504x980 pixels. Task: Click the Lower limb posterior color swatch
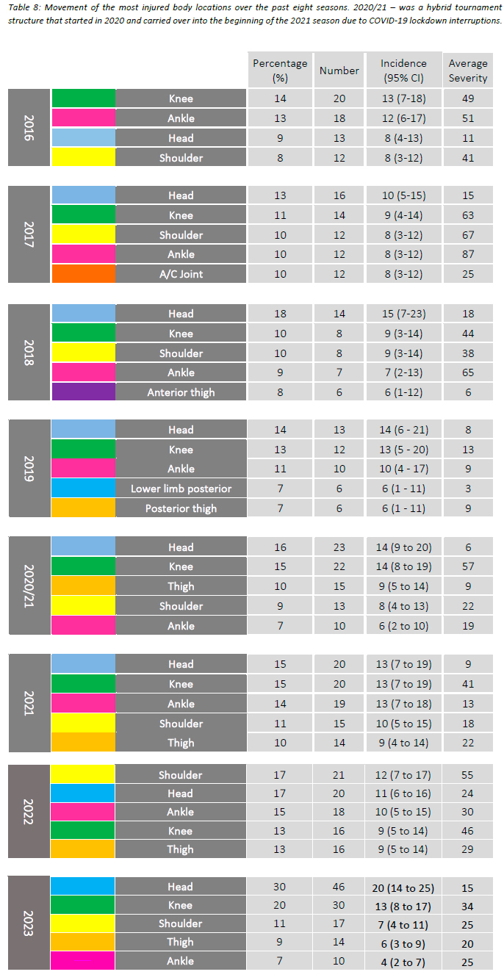coord(83,489)
